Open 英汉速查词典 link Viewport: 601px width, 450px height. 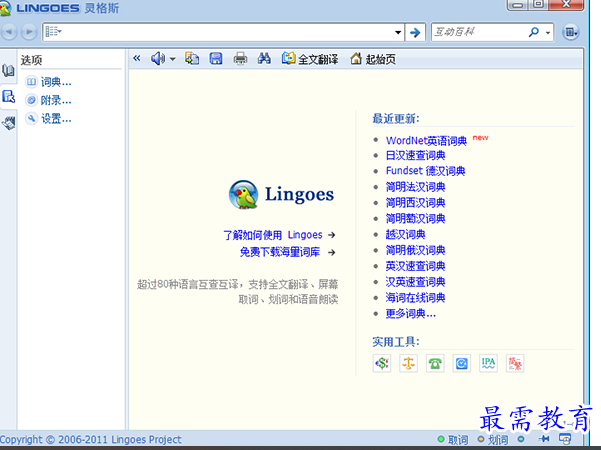point(415,266)
